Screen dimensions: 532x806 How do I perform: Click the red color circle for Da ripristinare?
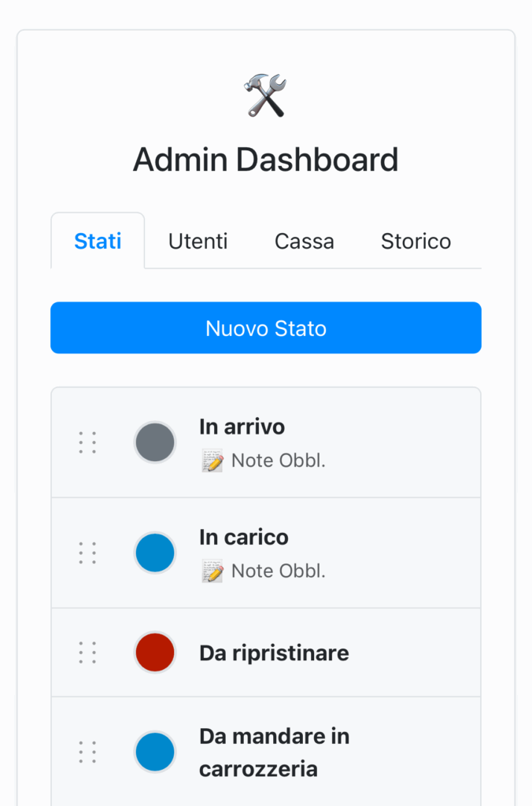[x=155, y=653]
